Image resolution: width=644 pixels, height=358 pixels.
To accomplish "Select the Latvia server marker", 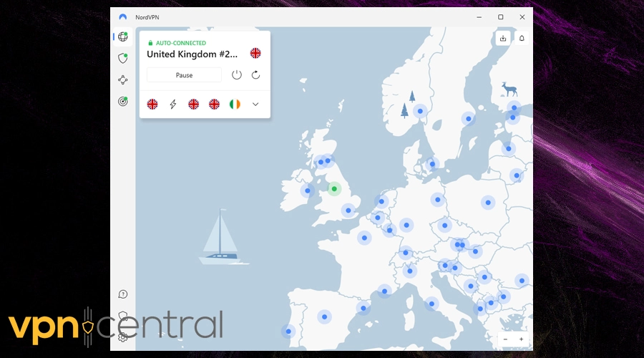I will (509, 148).
